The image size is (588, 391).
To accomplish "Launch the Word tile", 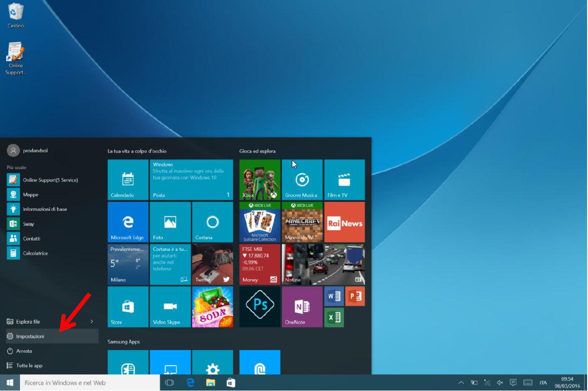I will (x=334, y=296).
